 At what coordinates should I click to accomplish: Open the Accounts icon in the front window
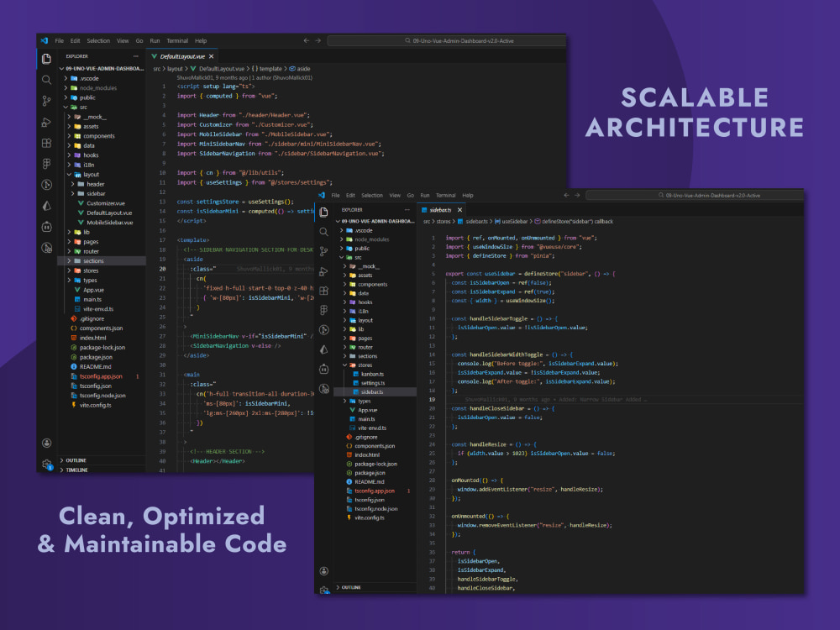323,571
